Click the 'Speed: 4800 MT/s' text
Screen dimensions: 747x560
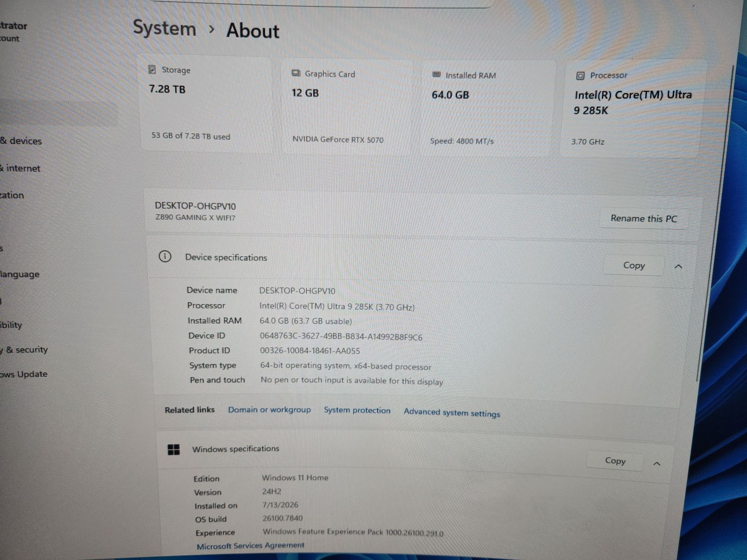(x=462, y=141)
